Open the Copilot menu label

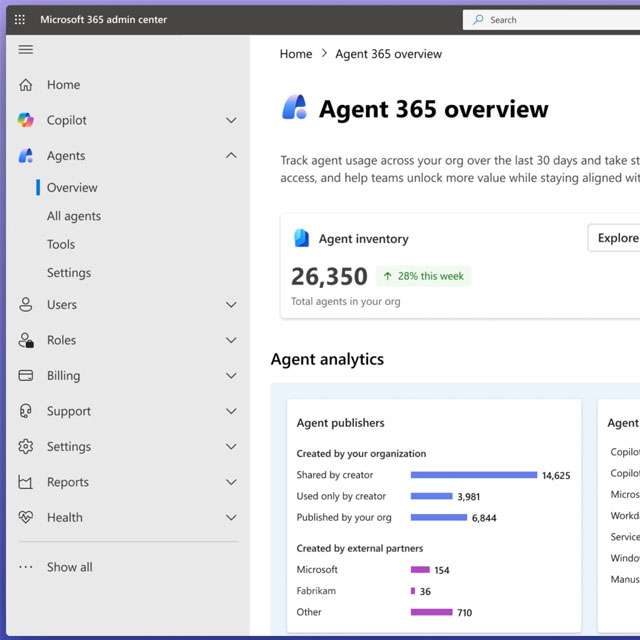pos(67,120)
